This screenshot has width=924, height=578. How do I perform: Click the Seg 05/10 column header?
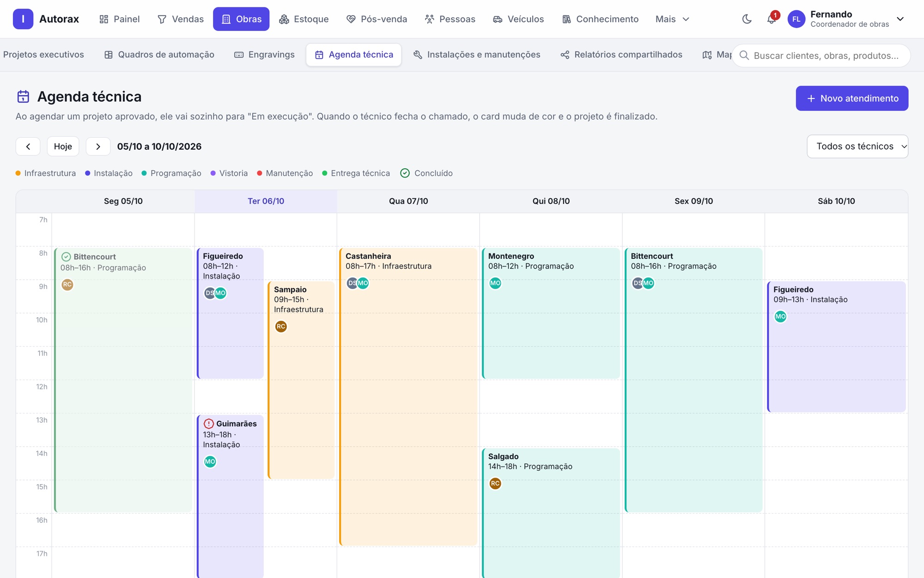123,201
